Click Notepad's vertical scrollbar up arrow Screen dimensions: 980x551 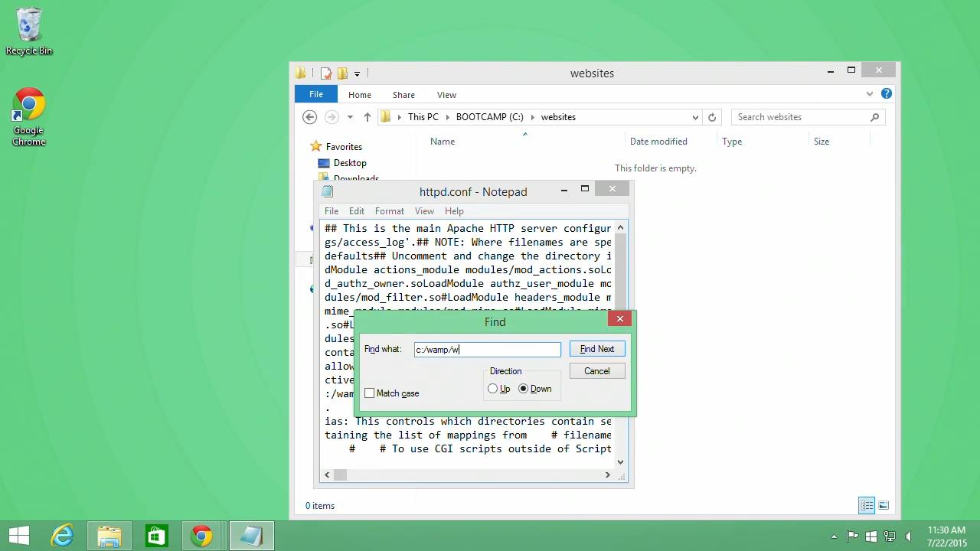click(620, 227)
